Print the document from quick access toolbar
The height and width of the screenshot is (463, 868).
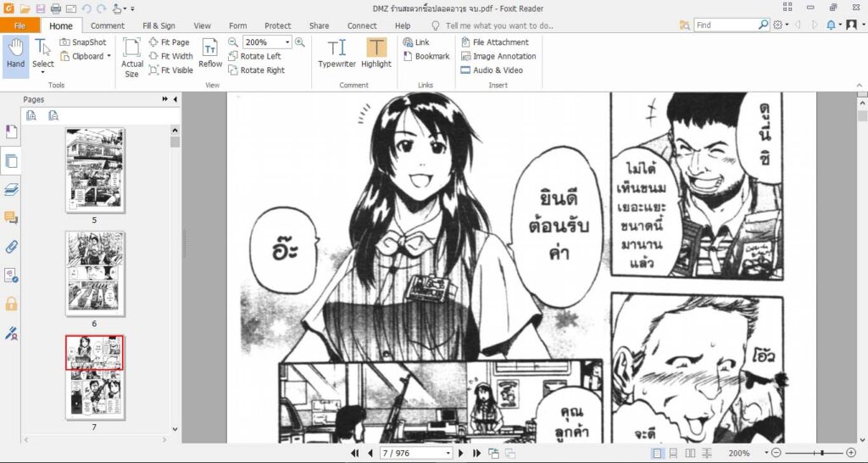(56, 8)
